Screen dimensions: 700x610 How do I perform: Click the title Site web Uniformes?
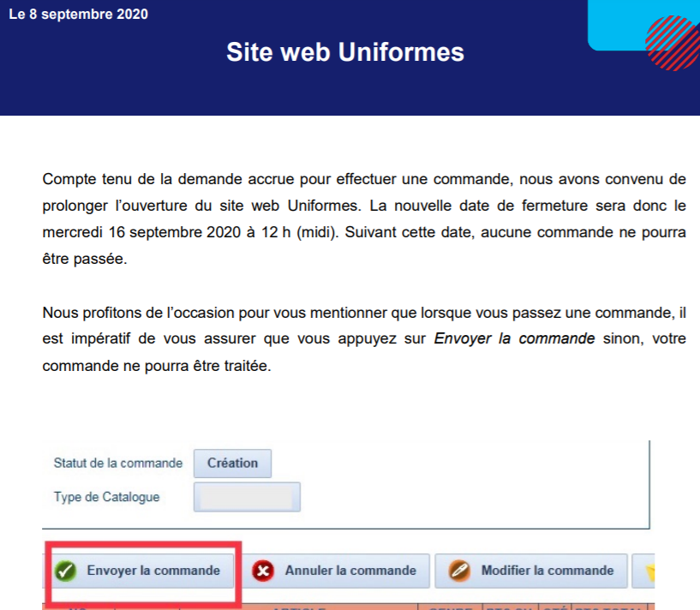tap(344, 52)
